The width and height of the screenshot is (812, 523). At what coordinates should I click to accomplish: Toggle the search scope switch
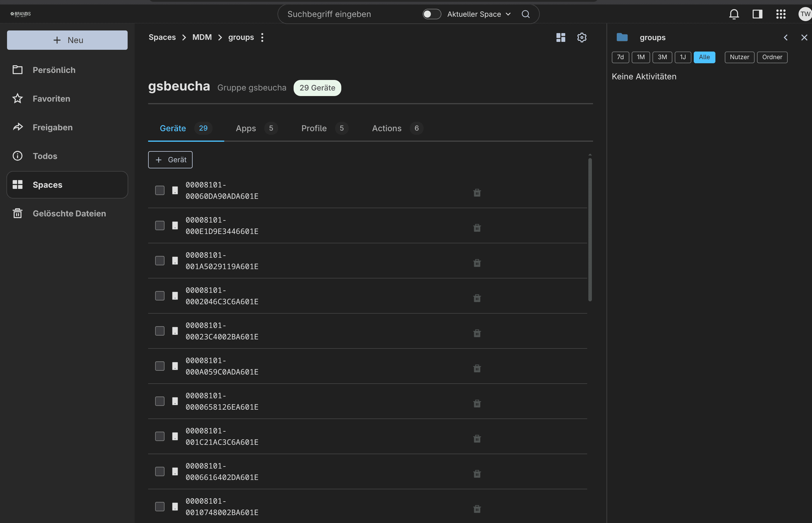point(432,14)
